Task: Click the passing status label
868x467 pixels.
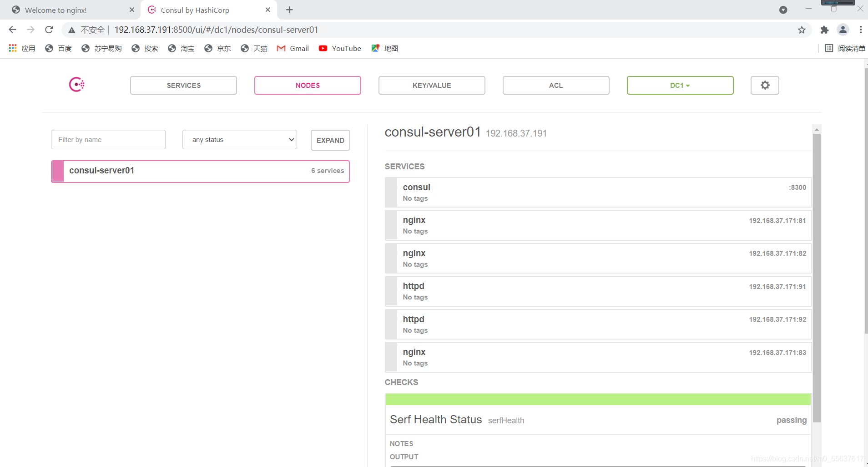Action: coord(792,420)
